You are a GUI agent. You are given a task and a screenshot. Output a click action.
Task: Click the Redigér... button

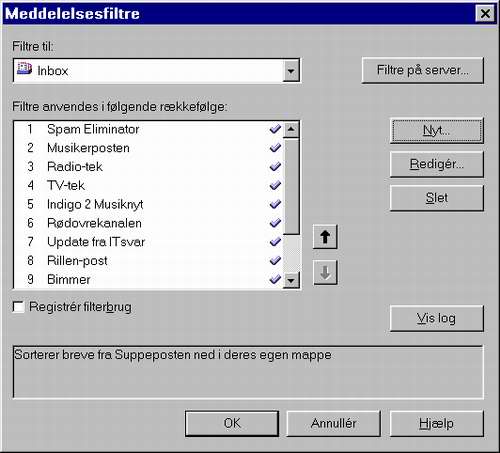437,164
